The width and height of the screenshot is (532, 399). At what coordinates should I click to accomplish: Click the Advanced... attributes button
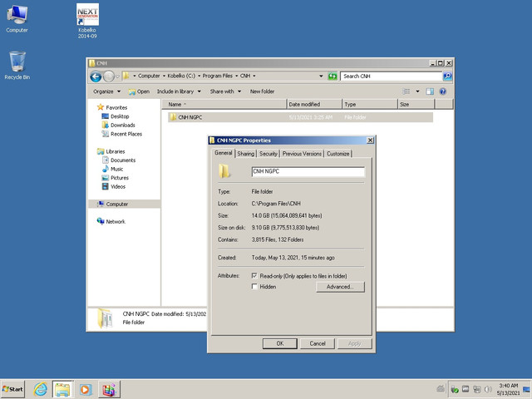[x=340, y=287]
